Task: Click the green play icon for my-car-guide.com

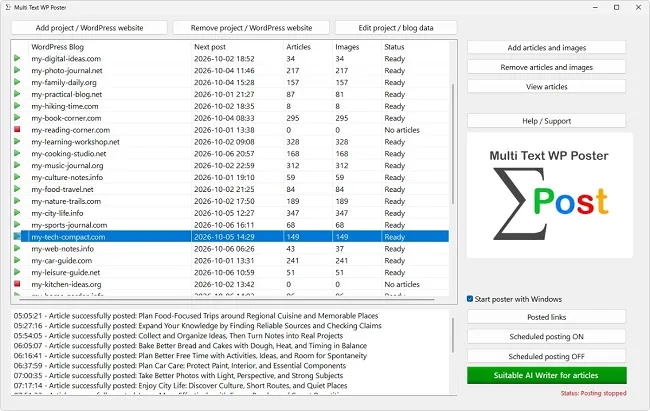Action: pos(17,260)
